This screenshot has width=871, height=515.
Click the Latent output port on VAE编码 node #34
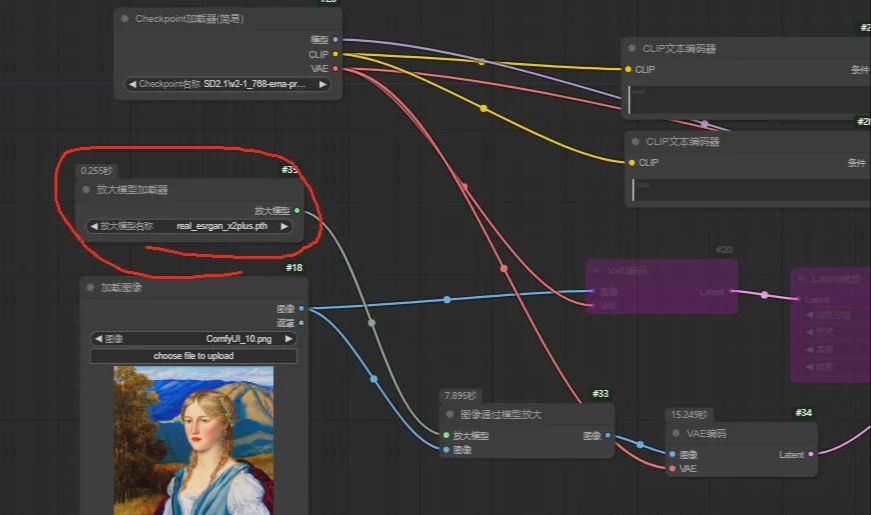tap(811, 454)
